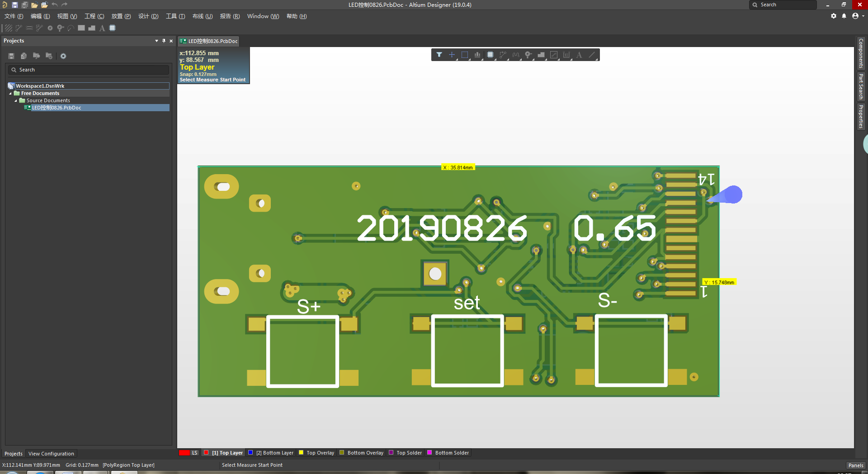The height and width of the screenshot is (474, 868).
Task: Click the text string 'A' icon in the active bar
Action: (579, 55)
